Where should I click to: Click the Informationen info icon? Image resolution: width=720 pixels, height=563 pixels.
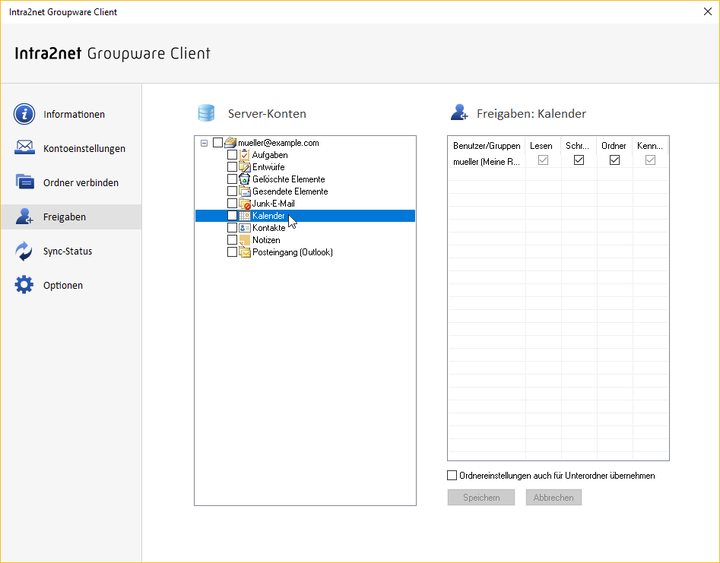pos(24,114)
